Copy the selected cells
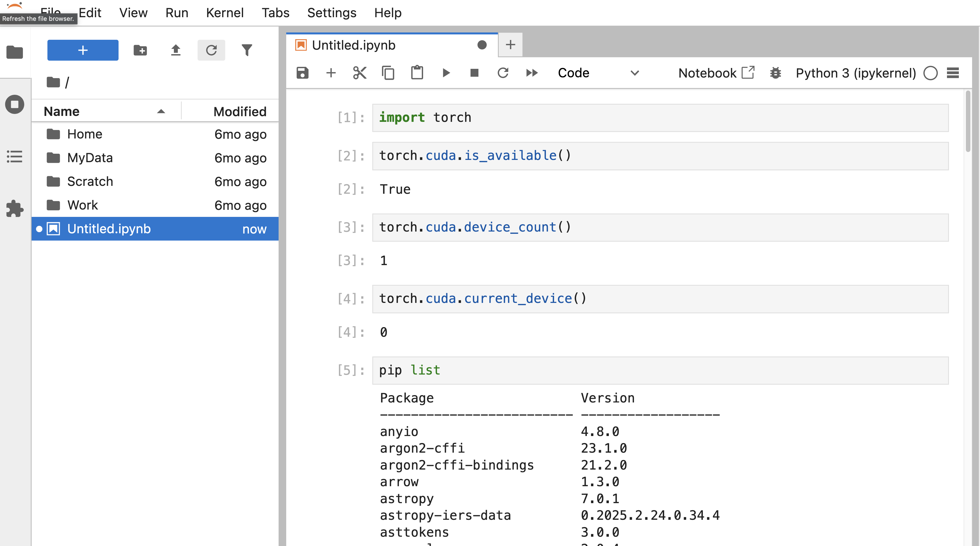This screenshot has width=980, height=546. click(388, 73)
